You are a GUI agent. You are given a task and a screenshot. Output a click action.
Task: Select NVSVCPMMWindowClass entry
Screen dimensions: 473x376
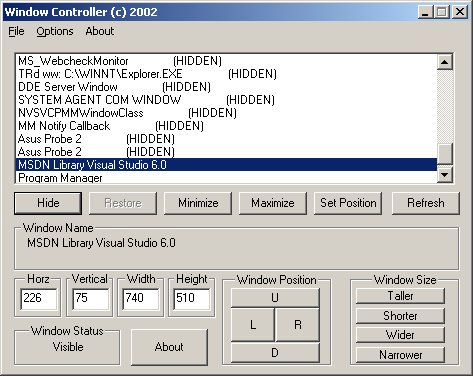click(226, 113)
